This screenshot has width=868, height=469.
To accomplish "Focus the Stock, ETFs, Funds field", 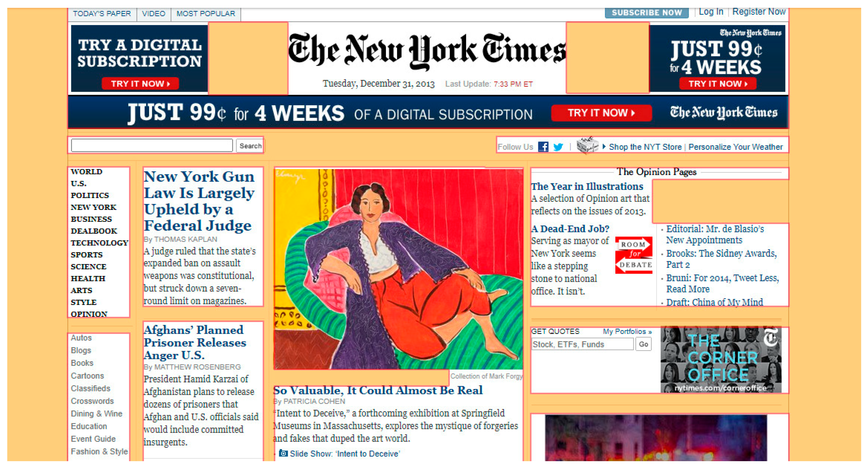I will [582, 344].
